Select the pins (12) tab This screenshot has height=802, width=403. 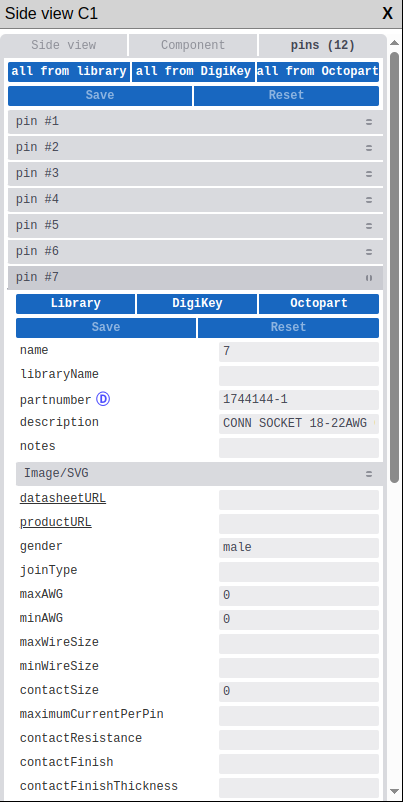323,45
